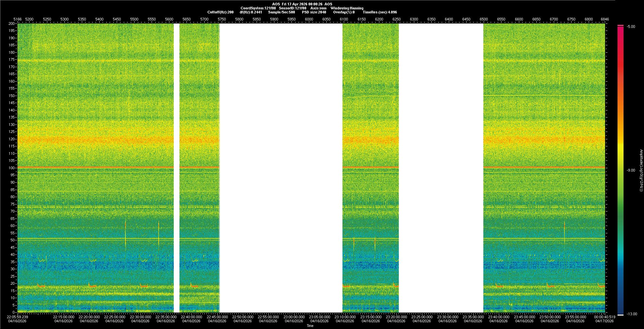644x329 pixels.
Task: Select the top-axis tick label 5200
Action: [x=30, y=19]
